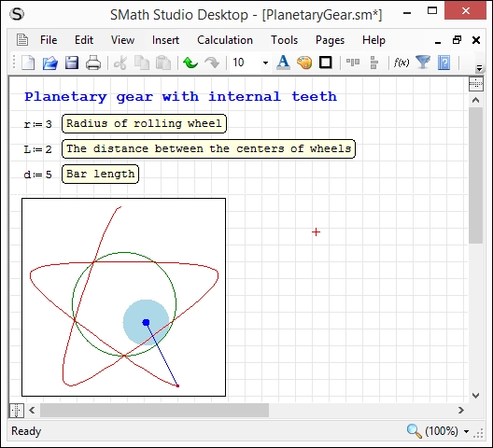Screen dimensions: 493x448
Task: Click the background color palette icon
Action: (304, 63)
